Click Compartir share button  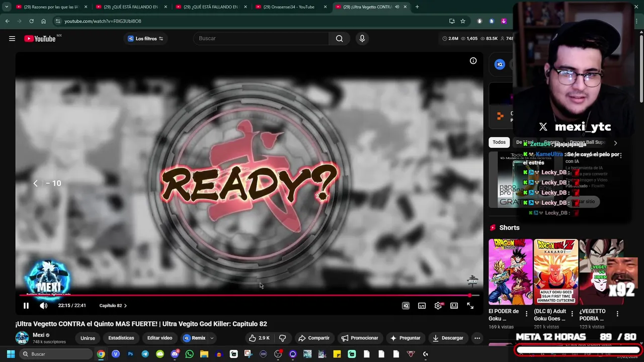tap(313, 338)
